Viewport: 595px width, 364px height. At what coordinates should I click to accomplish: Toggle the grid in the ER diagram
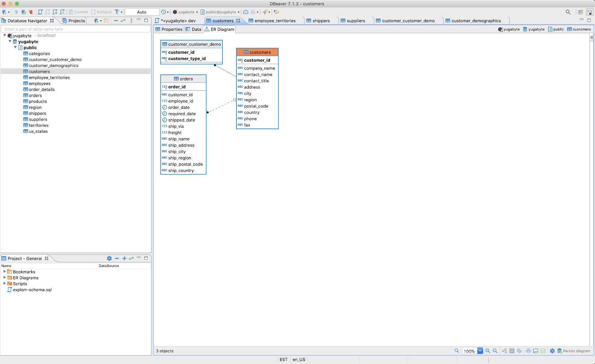512,351
